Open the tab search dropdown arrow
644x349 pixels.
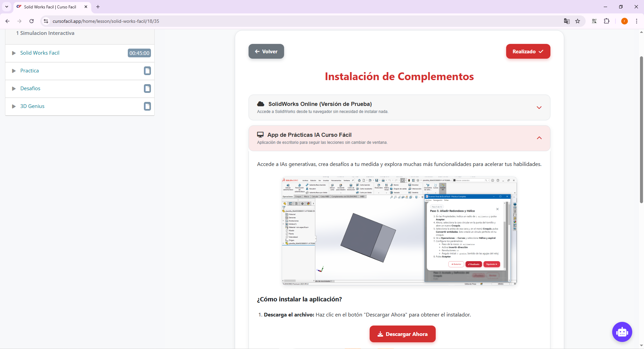click(7, 7)
